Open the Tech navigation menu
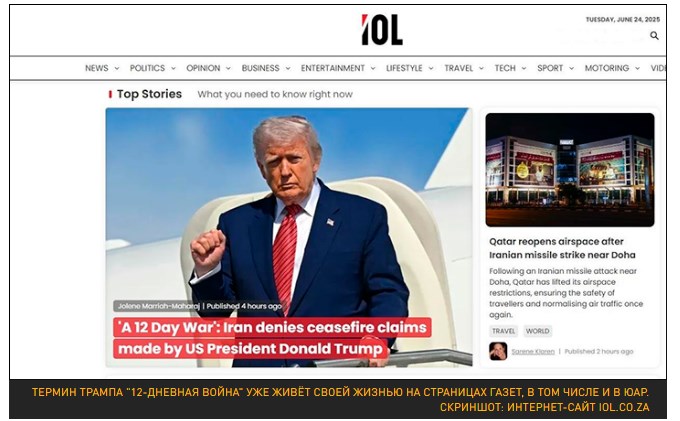This screenshot has height=421, width=680. point(505,68)
